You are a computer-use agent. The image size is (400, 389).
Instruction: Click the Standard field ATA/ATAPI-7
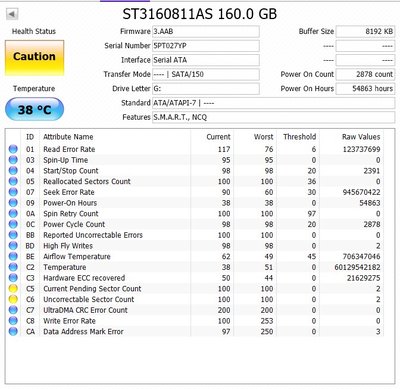click(273, 103)
